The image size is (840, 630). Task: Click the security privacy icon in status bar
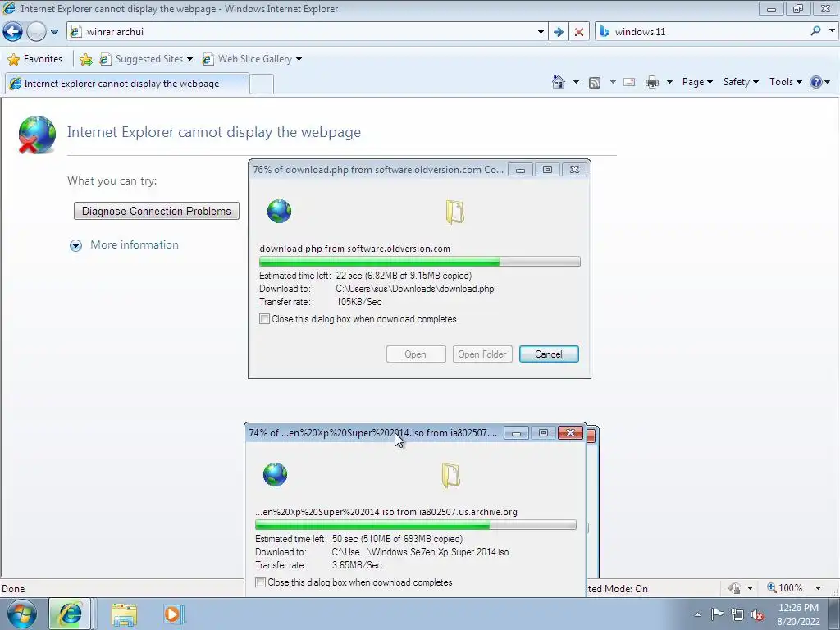coord(734,588)
